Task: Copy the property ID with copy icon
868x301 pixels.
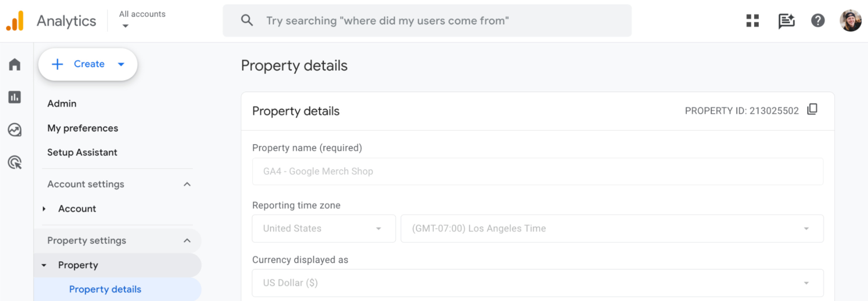Action: [x=812, y=110]
